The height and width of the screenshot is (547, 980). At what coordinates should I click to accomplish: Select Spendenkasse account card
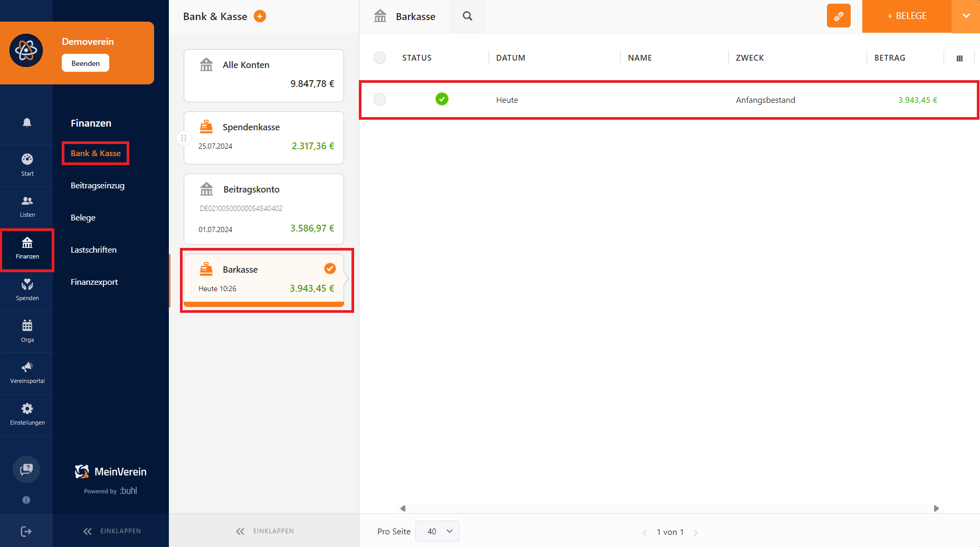click(x=264, y=138)
